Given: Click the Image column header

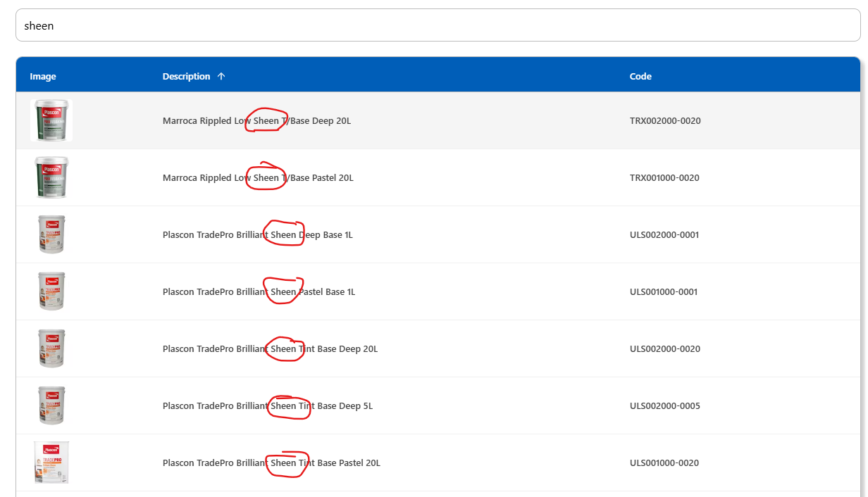Looking at the screenshot, I should click(43, 76).
